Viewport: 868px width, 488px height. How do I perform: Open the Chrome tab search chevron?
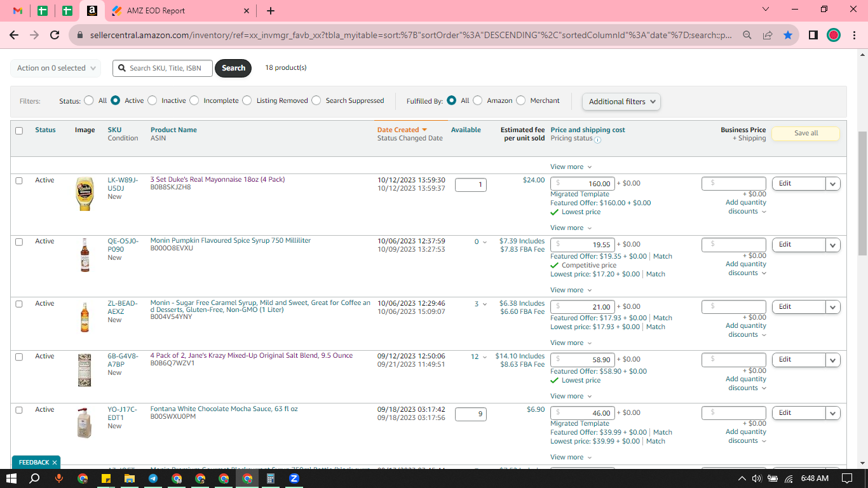pos(766,10)
